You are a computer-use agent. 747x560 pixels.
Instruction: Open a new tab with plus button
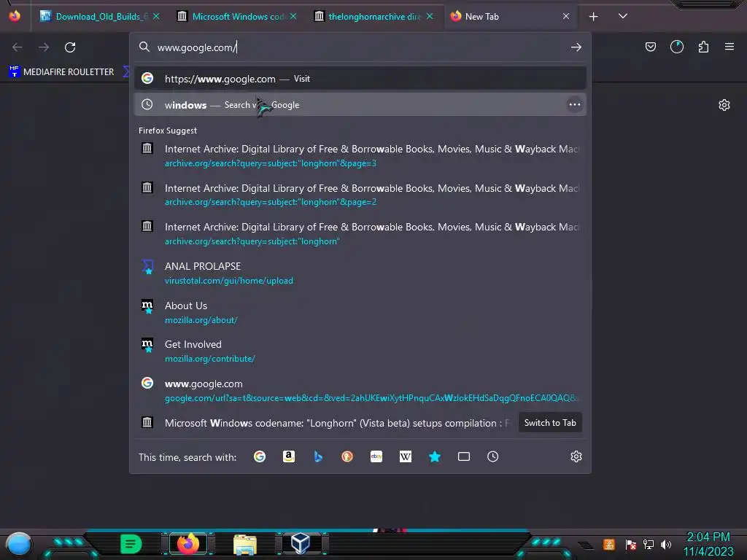tap(593, 17)
